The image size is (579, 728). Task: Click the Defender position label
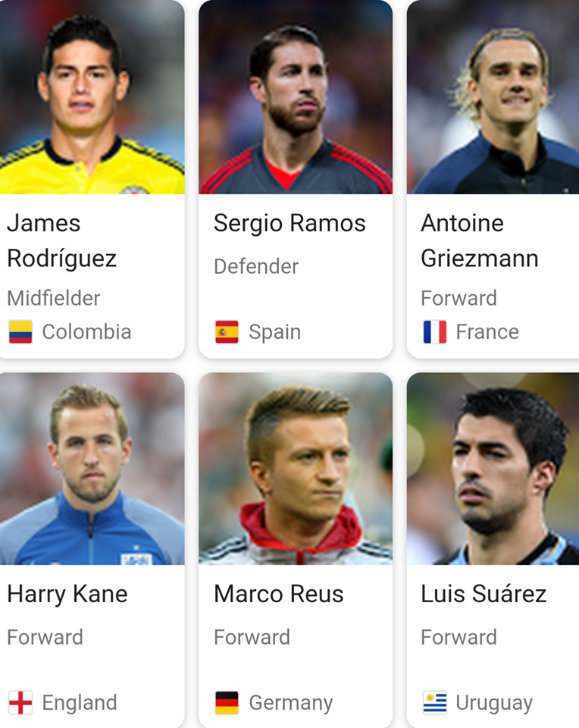256,266
